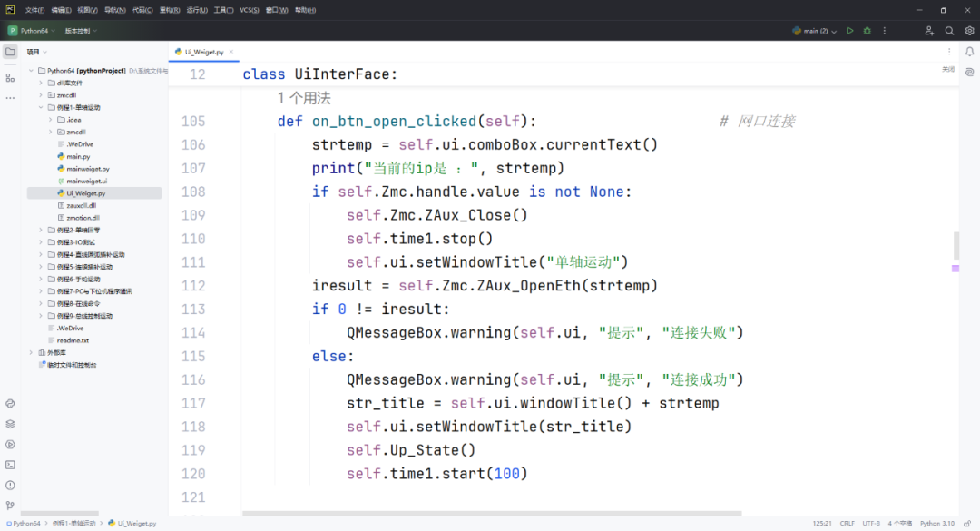The width and height of the screenshot is (980, 531).
Task: Open the Services tool window icon
Action: tap(8, 424)
